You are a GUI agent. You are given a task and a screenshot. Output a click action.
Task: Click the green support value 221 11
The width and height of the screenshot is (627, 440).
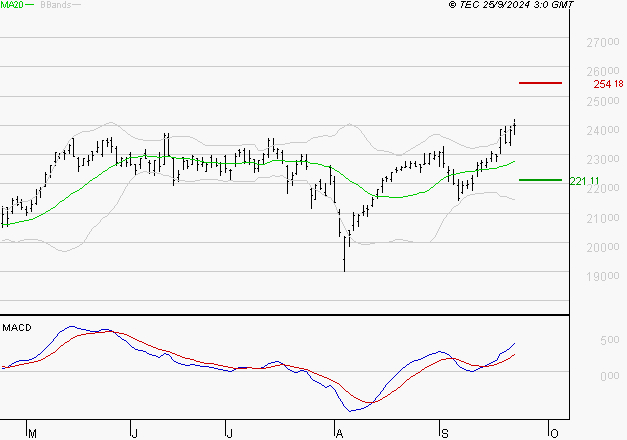pyautogui.click(x=584, y=181)
